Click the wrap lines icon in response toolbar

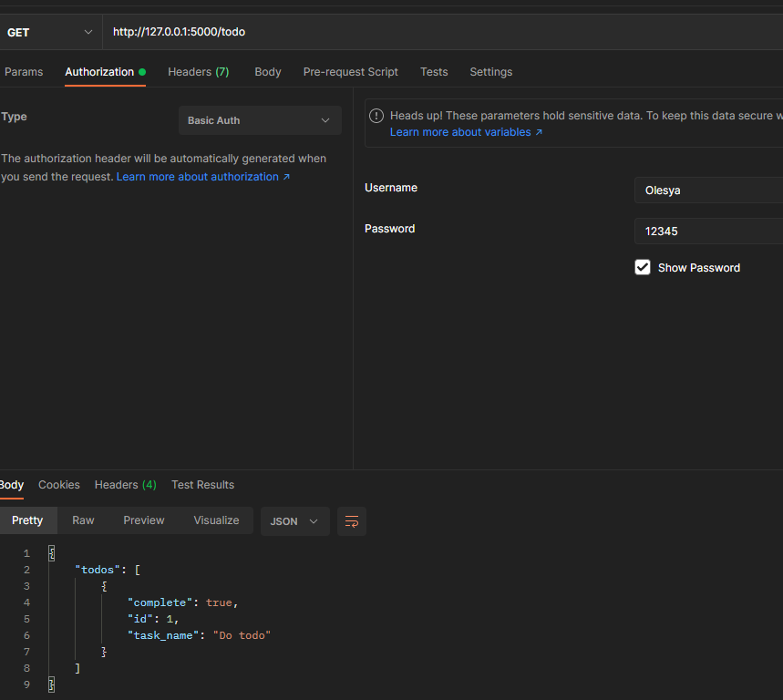pos(352,520)
